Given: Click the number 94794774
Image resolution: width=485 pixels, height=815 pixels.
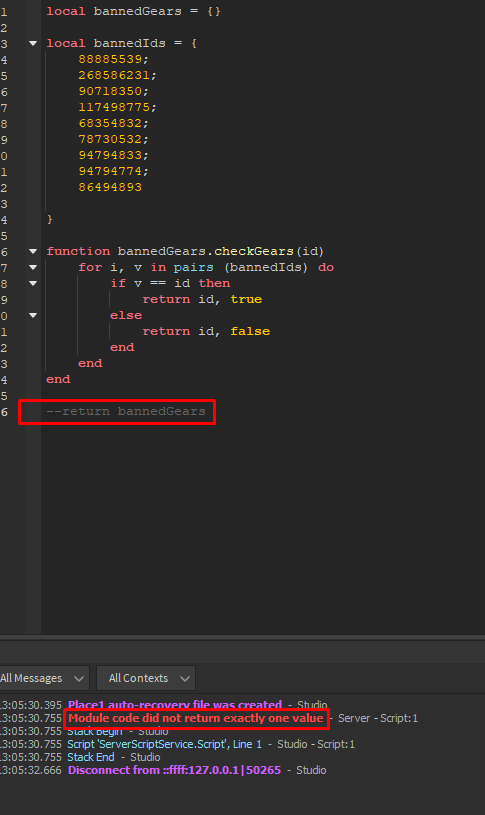Looking at the screenshot, I should (x=110, y=172).
